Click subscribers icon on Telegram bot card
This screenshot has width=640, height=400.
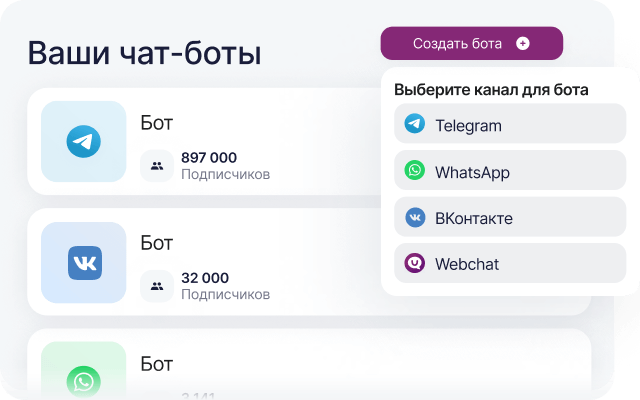157,166
